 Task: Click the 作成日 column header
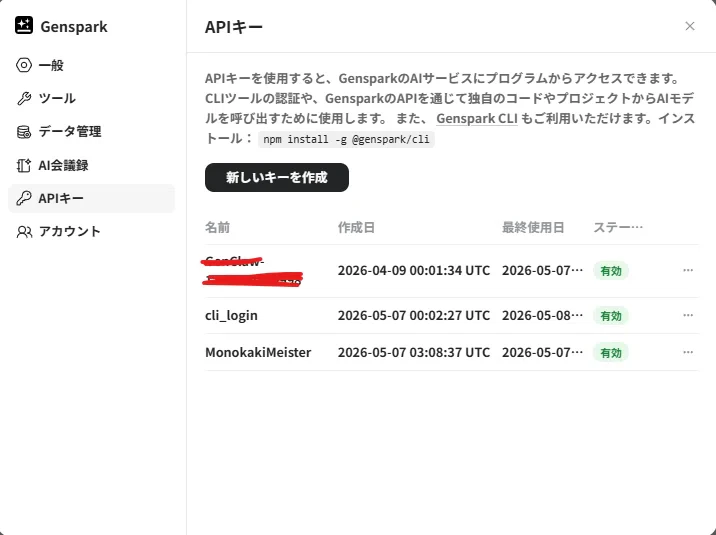point(356,227)
